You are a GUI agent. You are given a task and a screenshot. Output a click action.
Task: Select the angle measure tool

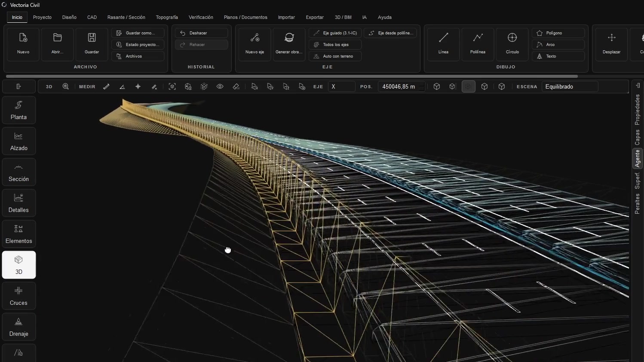(x=122, y=86)
